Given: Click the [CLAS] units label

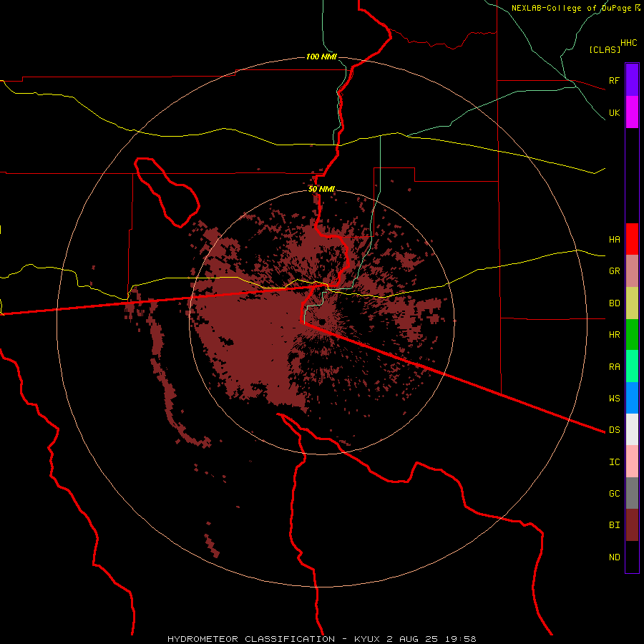Looking at the screenshot, I should pos(605,49).
